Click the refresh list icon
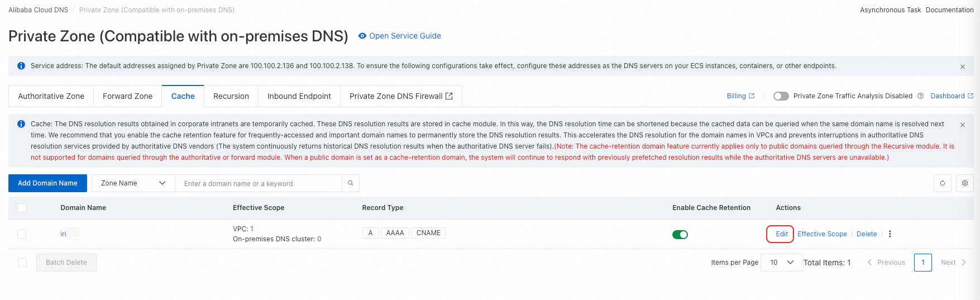980x300 pixels. (943, 183)
